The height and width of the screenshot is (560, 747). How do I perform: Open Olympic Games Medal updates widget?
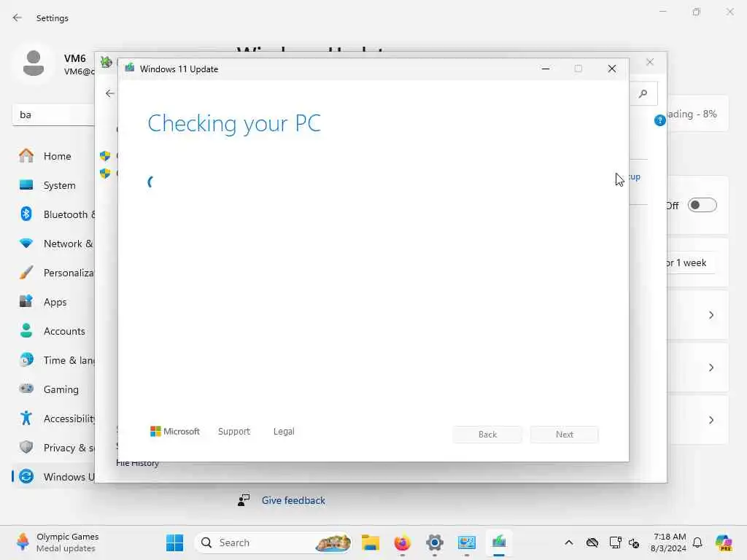(57, 542)
